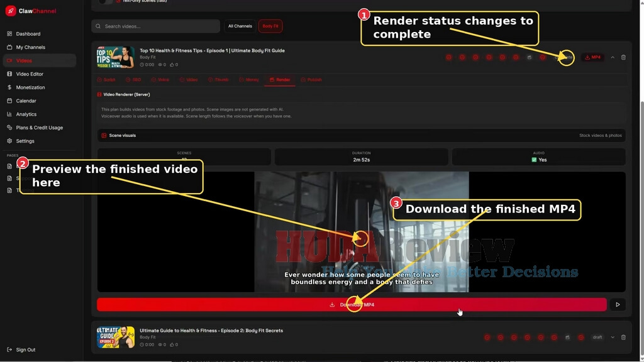This screenshot has height=362, width=644.
Task: Click the Support page document icon
Action: coord(9,178)
